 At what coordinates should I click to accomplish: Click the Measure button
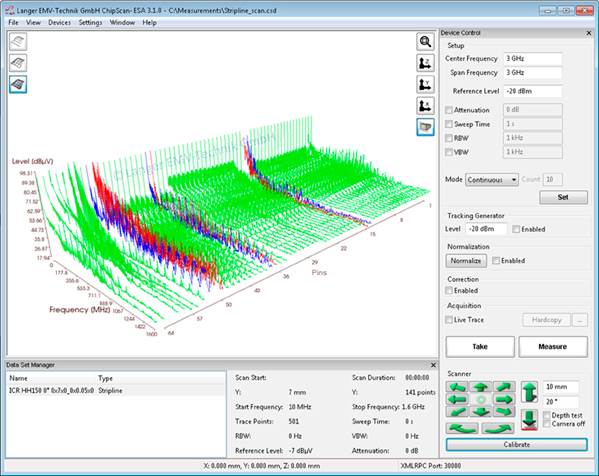pos(553,346)
